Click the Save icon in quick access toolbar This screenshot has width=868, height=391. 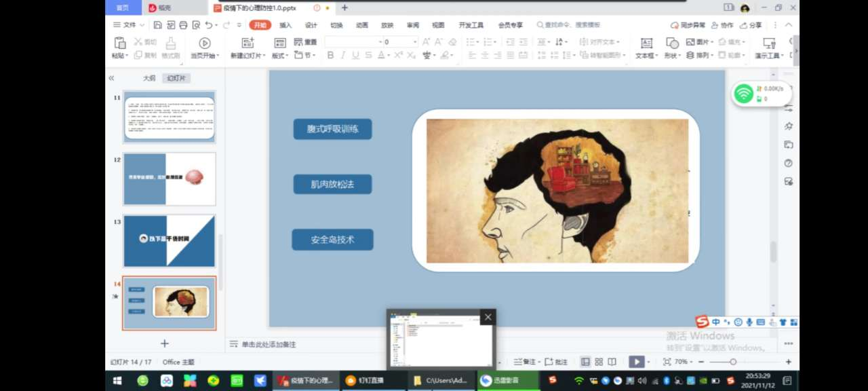click(x=157, y=25)
